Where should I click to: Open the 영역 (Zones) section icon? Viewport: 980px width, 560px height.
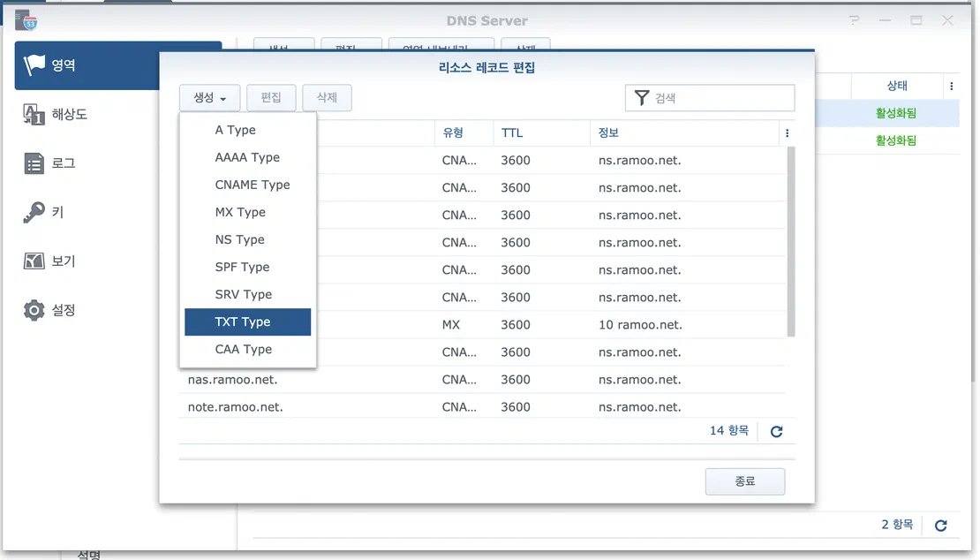(34, 64)
